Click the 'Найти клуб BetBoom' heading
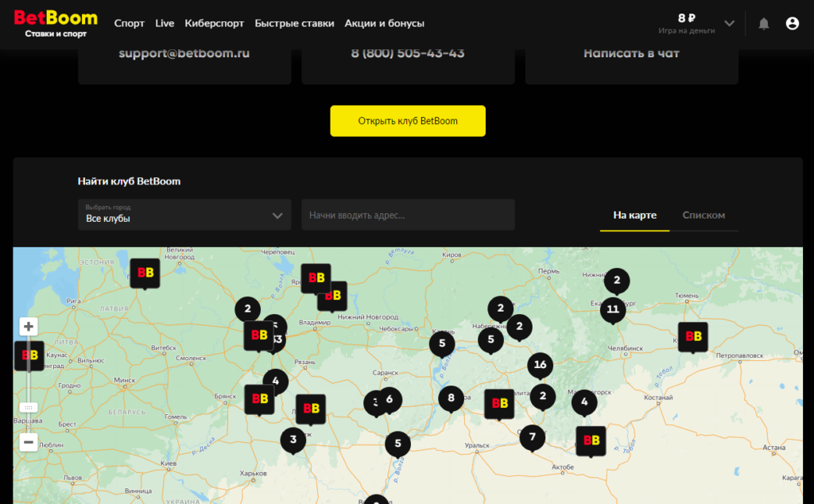 click(x=130, y=181)
